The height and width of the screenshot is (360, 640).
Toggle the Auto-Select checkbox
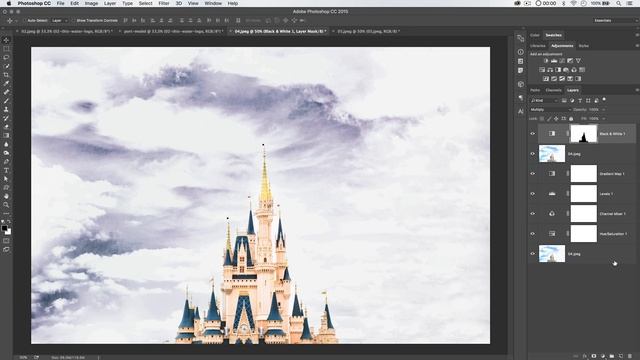(x=24, y=20)
